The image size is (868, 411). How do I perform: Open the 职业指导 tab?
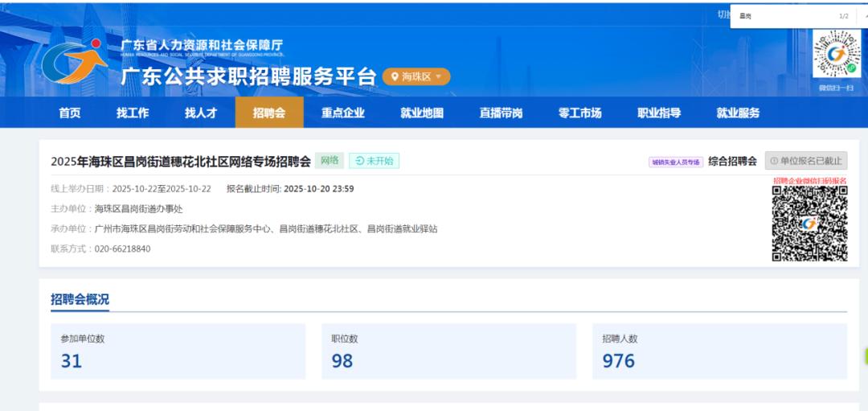click(x=659, y=113)
